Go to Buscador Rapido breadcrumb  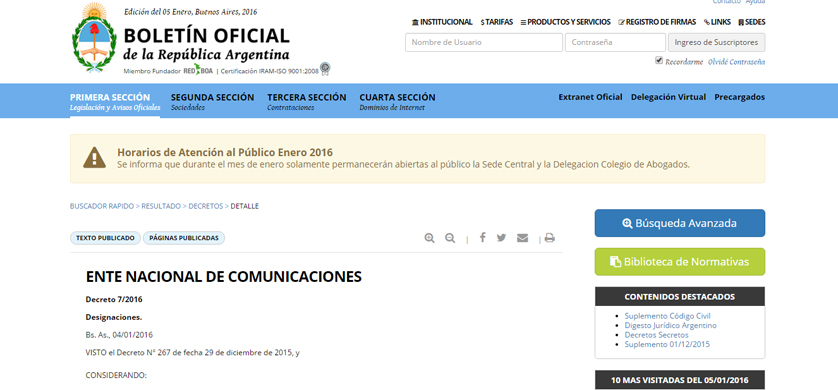pos(102,206)
